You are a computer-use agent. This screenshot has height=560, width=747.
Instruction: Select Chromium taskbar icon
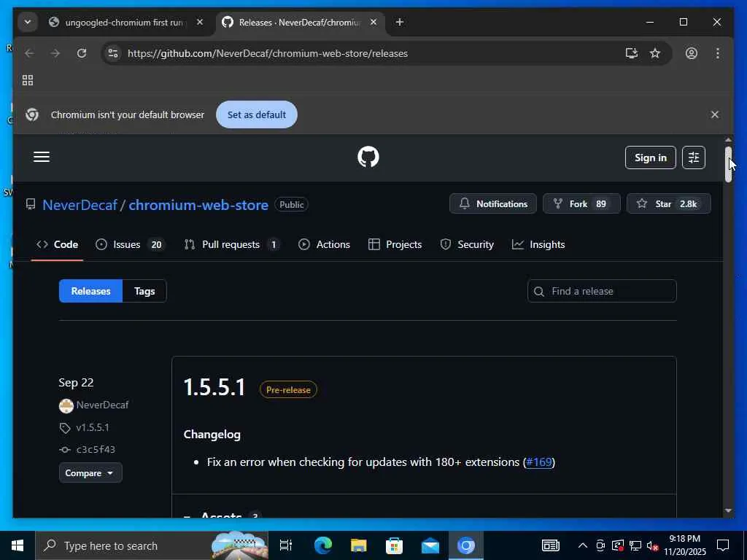pos(466,545)
